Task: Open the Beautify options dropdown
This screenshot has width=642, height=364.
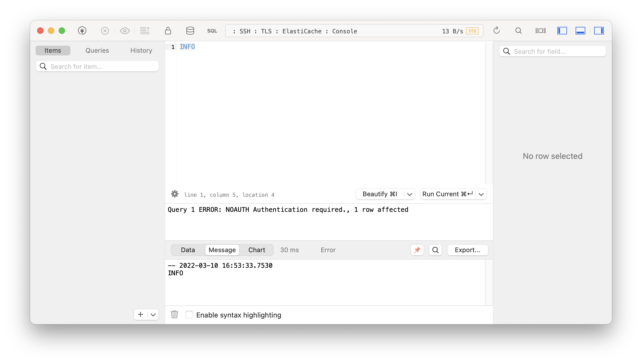Action: (x=409, y=194)
